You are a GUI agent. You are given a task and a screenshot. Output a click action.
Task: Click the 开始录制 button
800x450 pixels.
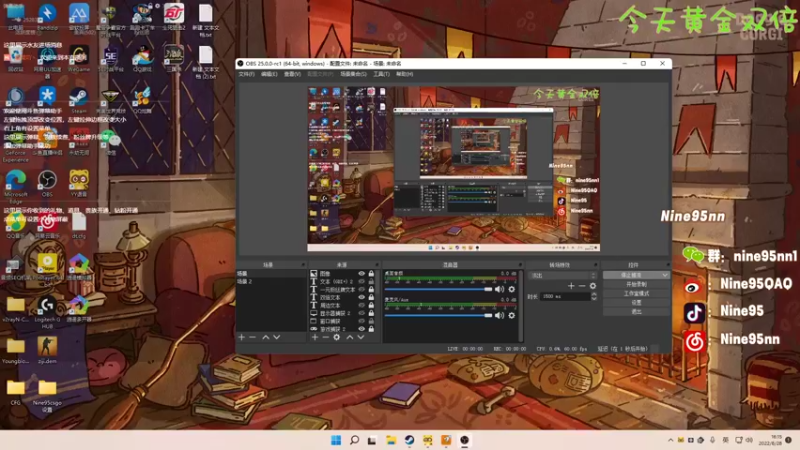point(636,284)
